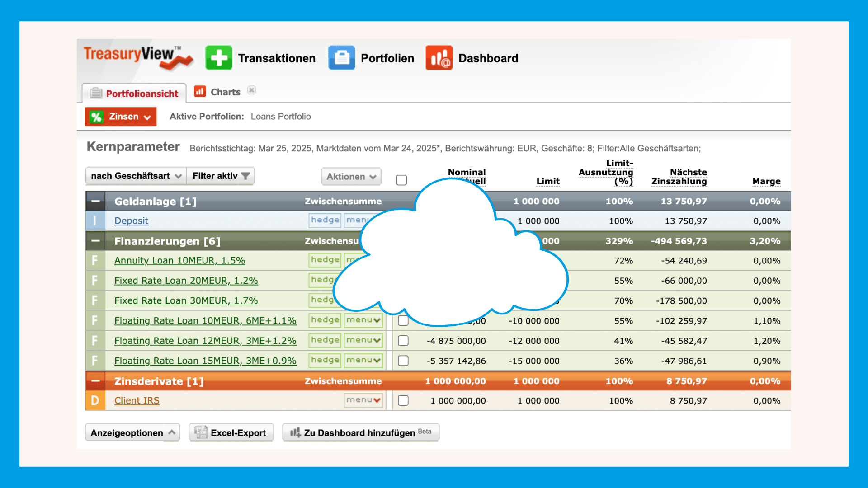This screenshot has height=488, width=868.
Task: Open the menu dropdown for Client IRS
Action: (x=363, y=400)
